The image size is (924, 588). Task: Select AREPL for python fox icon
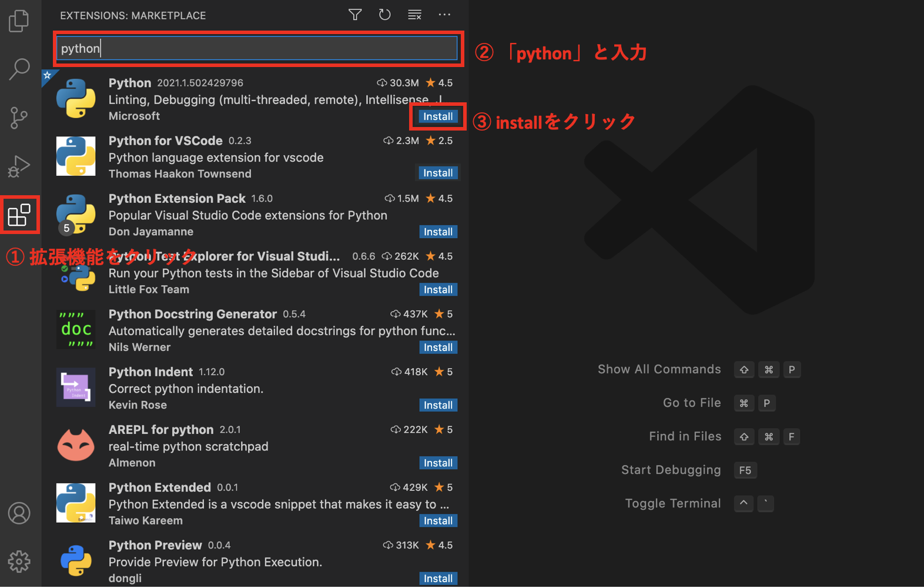coord(76,445)
